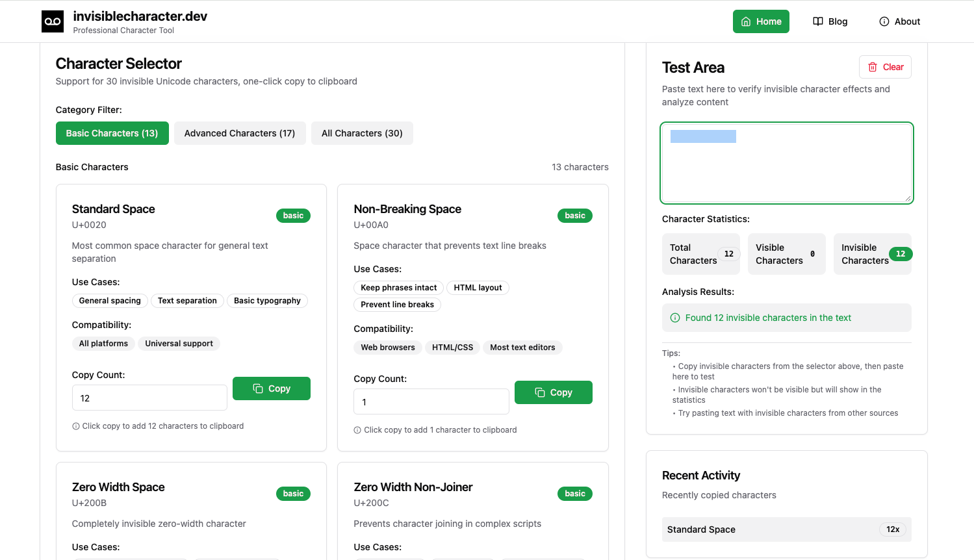Click U+0020 code under Standard Space

click(x=89, y=225)
